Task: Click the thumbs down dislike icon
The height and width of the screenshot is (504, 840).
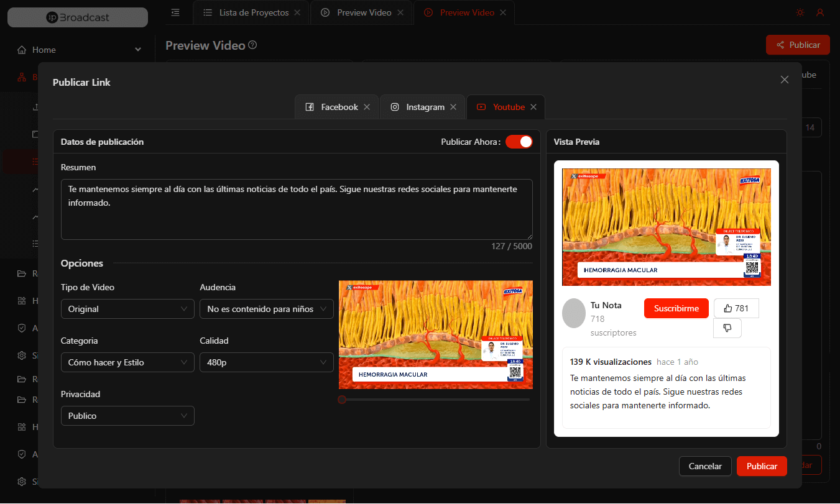Action: [x=727, y=328]
